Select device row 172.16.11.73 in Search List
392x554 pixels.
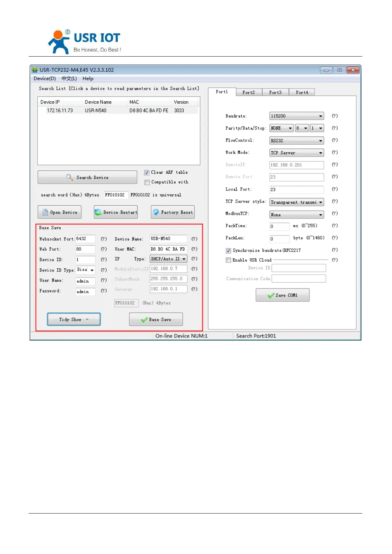(118, 111)
